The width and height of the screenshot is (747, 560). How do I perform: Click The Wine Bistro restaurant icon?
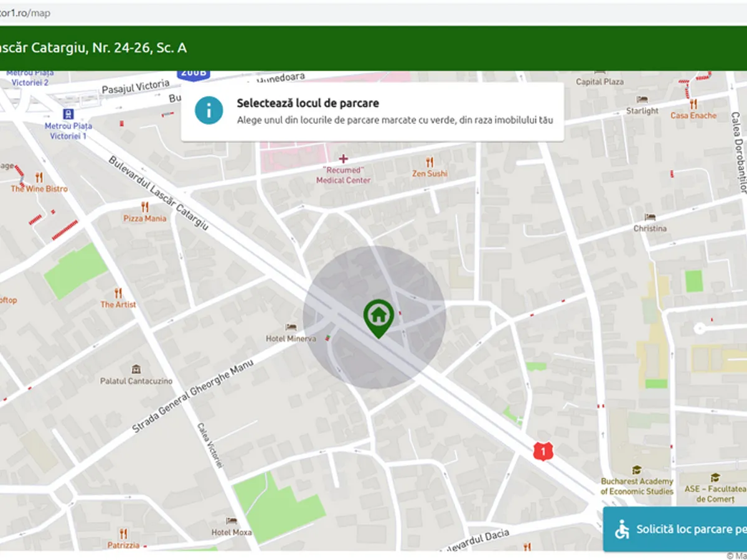[x=39, y=177]
